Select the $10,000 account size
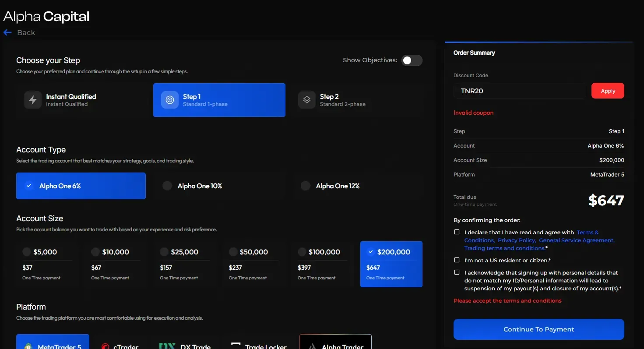This screenshot has height=349, width=644. coord(116,264)
